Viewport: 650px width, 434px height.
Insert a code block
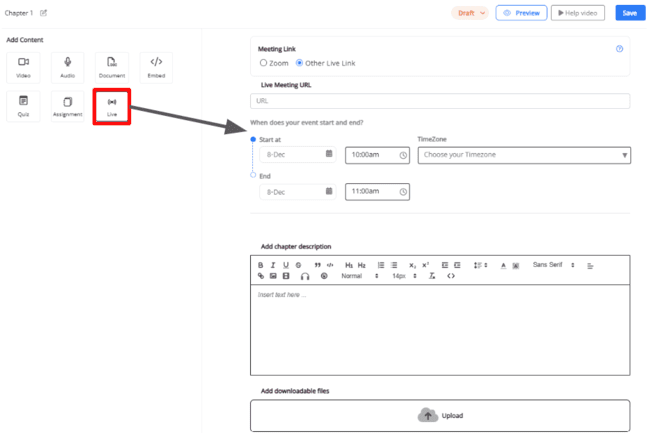pyautogui.click(x=330, y=265)
